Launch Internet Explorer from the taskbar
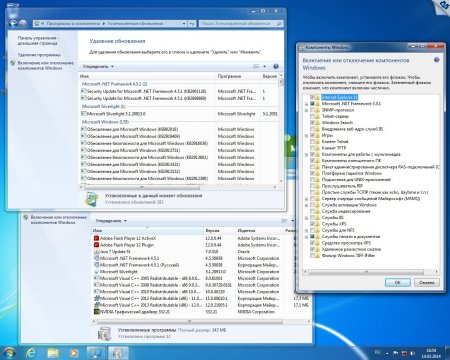 pyautogui.click(x=31, y=353)
